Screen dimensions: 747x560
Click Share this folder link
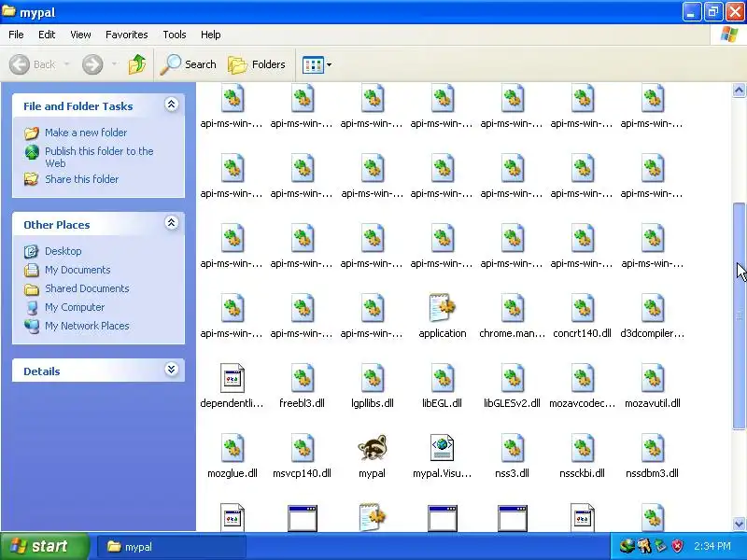pyautogui.click(x=81, y=179)
